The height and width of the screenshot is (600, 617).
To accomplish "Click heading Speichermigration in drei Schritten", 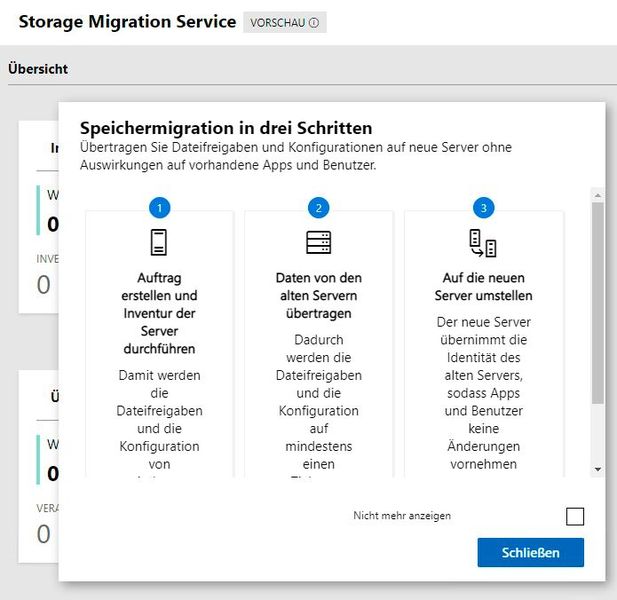I will click(226, 128).
